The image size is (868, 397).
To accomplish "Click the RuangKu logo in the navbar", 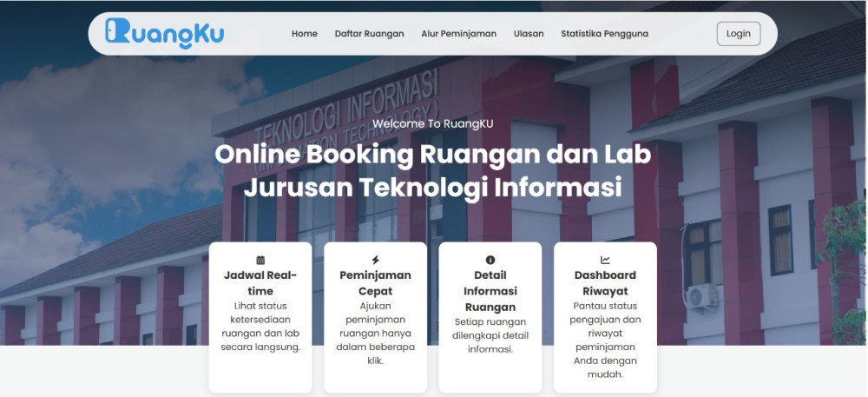I will [165, 33].
